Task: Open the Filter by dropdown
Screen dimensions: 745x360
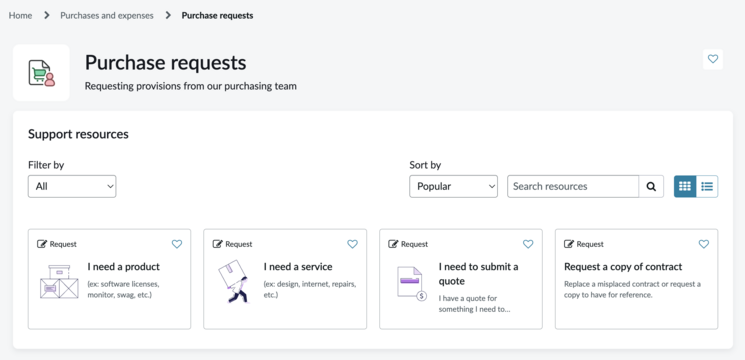Action: 72,186
